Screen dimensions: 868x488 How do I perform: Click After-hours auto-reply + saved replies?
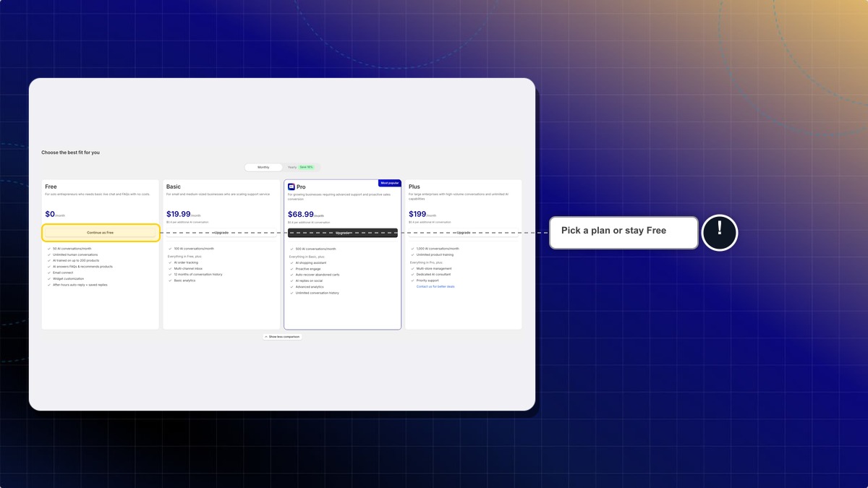(79, 285)
